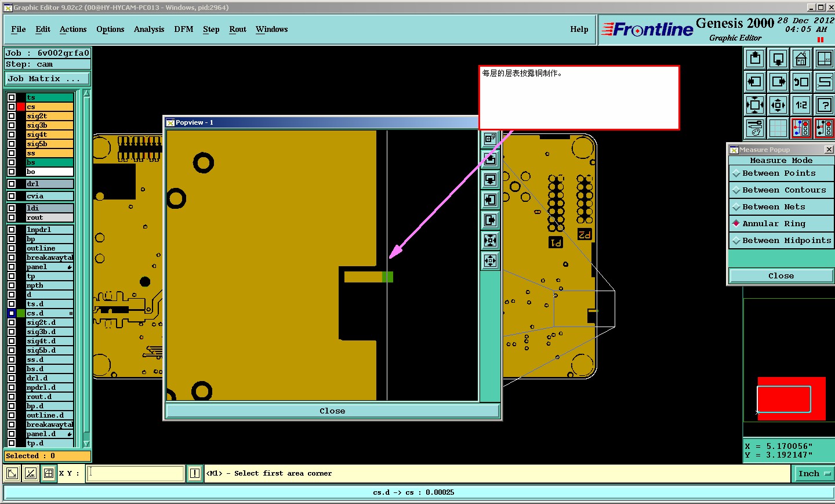Click the X close box on Measure Popup title
The image size is (835, 504).
(x=829, y=150)
